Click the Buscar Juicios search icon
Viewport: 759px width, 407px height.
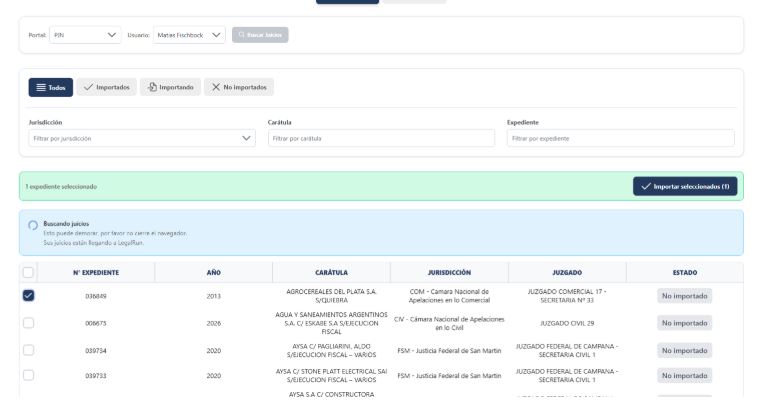tap(241, 35)
